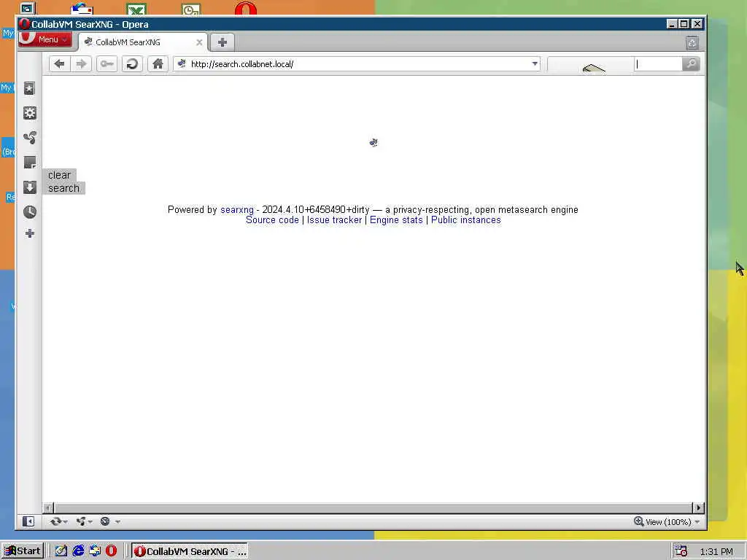The image size is (747, 560).
Task: Click the search button on page
Action: point(63,188)
